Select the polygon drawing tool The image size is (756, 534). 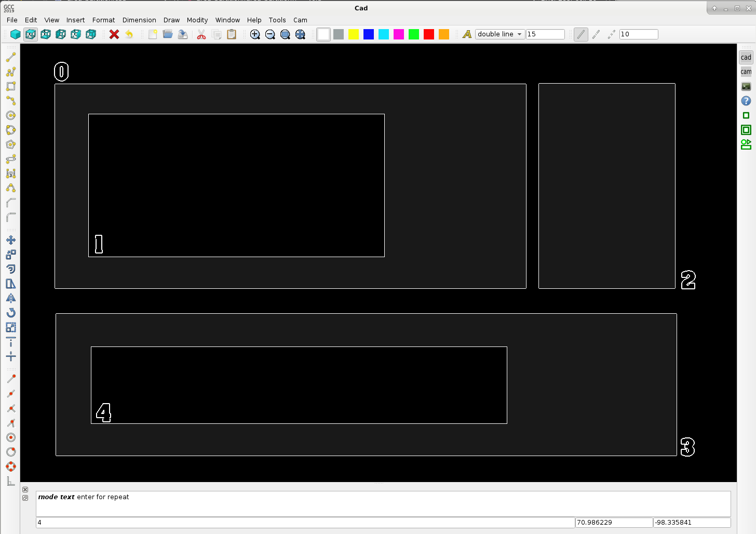coord(11,144)
